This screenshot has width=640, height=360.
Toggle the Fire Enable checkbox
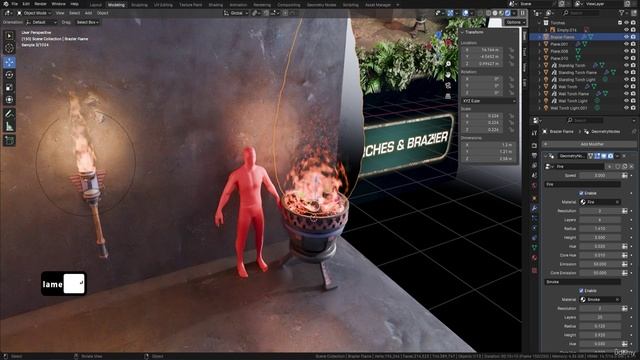[581, 193]
